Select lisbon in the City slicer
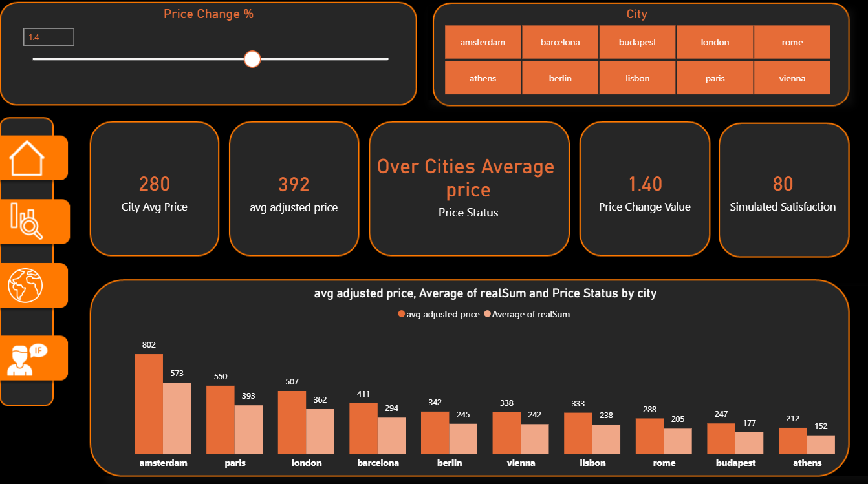The height and width of the screenshot is (484, 868). [x=637, y=78]
